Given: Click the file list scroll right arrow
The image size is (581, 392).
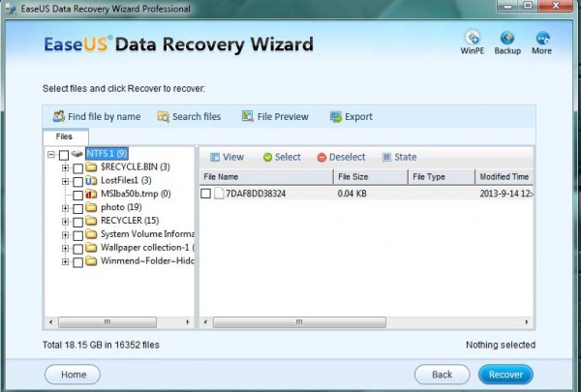Looking at the screenshot, I should [527, 322].
